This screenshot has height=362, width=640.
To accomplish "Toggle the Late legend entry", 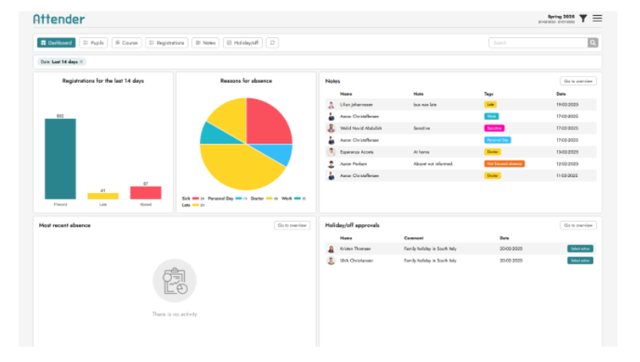I will (193, 205).
